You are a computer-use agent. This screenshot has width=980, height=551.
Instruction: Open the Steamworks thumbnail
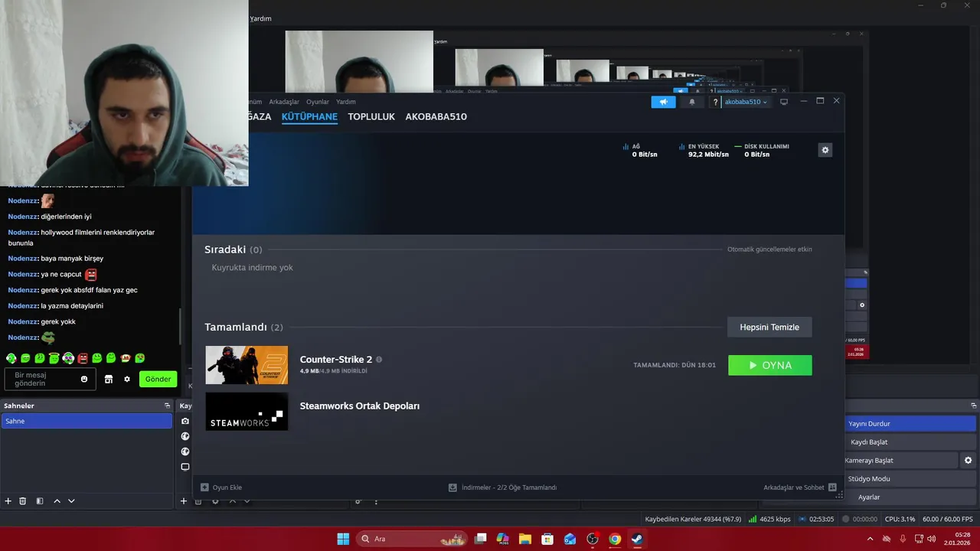coord(247,412)
